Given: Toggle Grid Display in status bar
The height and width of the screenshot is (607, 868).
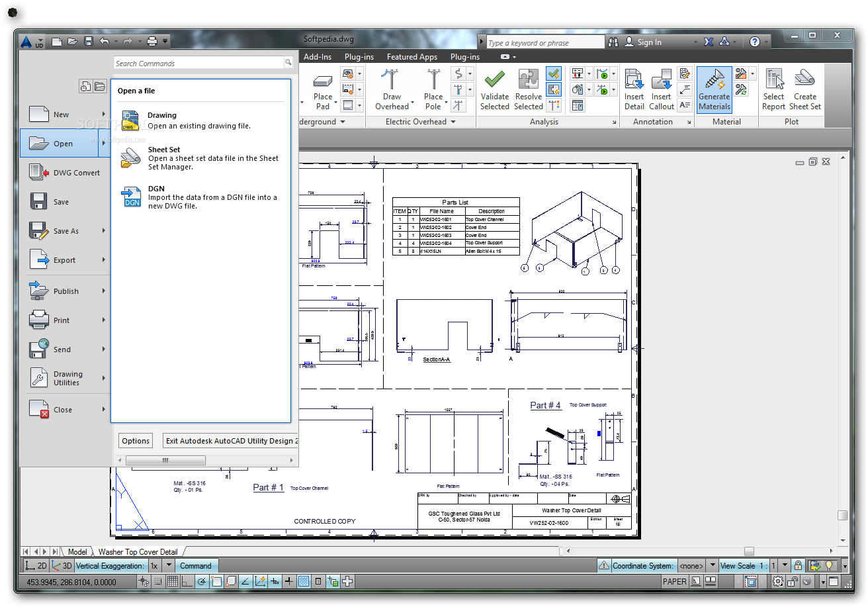Looking at the screenshot, I should point(172,582).
